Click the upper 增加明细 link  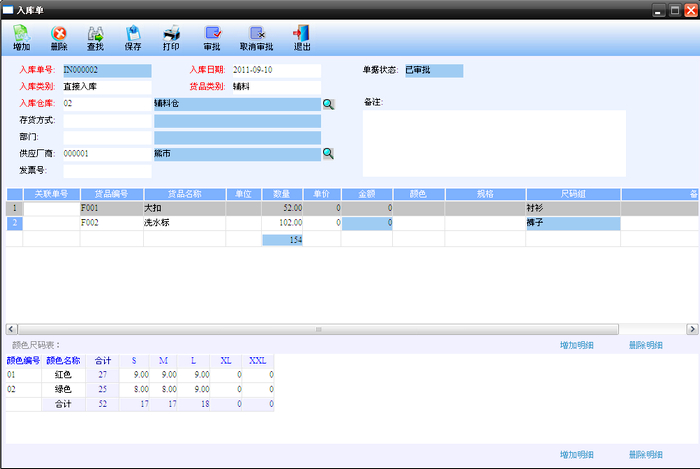click(x=577, y=345)
